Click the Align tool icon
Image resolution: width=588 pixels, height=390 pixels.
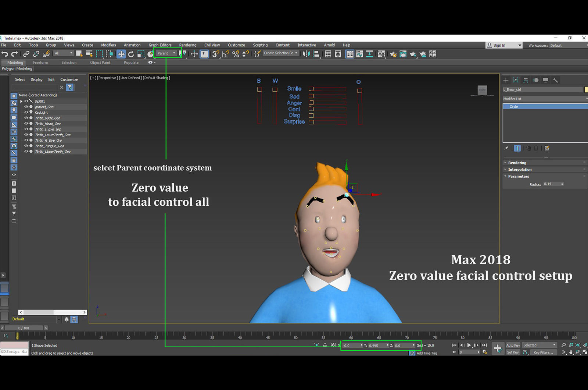point(316,54)
